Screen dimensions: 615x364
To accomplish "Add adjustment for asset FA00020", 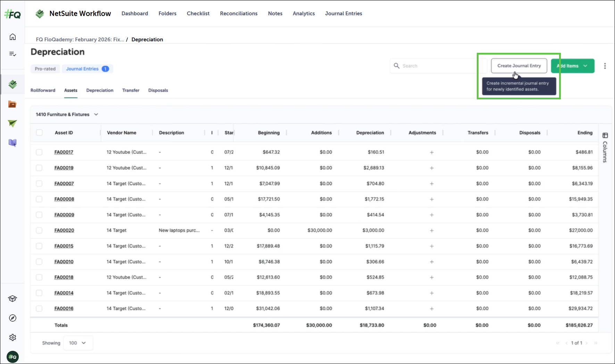I will [432, 230].
